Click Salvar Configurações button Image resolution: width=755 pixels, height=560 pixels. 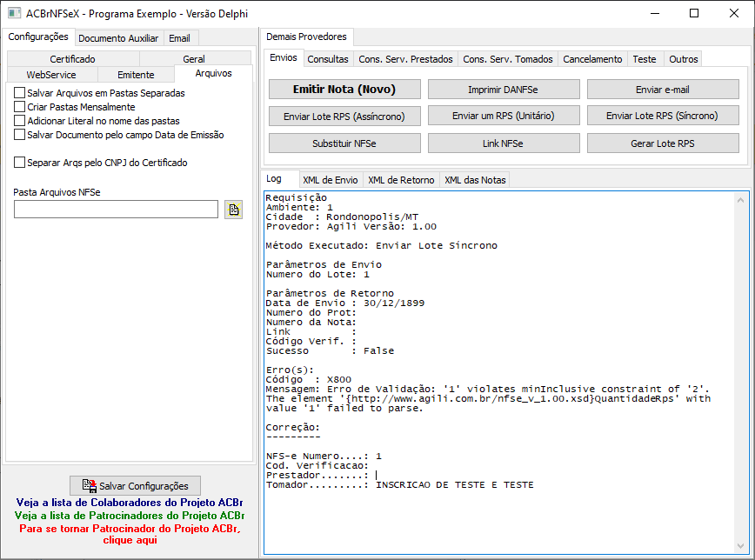point(136,486)
